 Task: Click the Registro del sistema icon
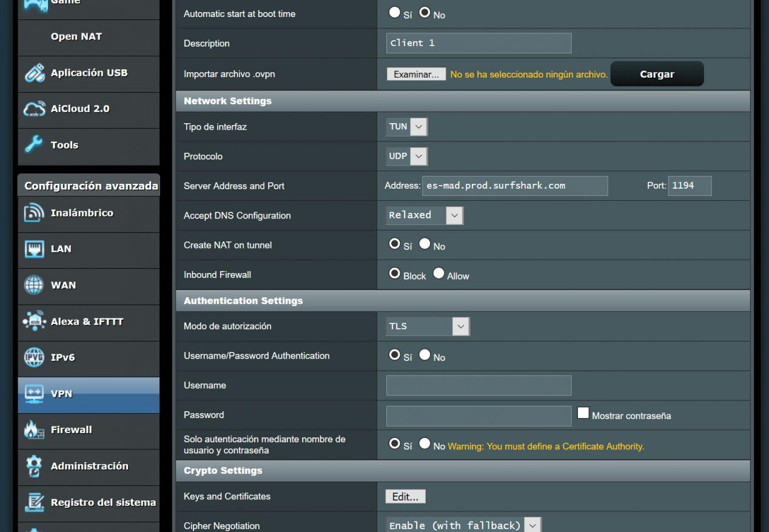tap(35, 502)
